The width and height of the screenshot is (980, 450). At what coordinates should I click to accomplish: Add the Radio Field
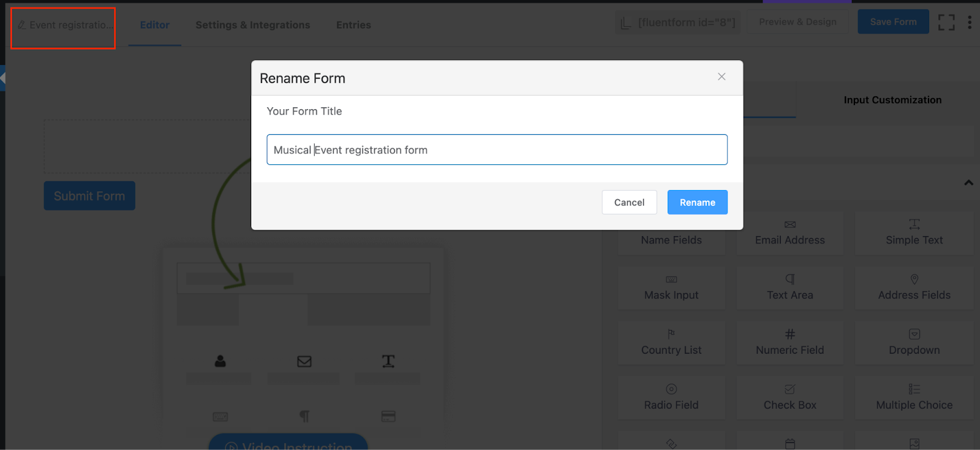tap(671, 398)
